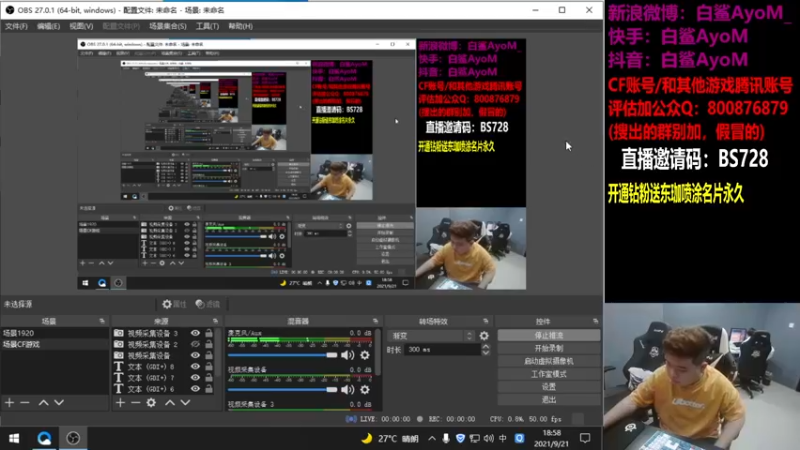The width and height of the screenshot is (800, 450).
Task: Undock the 控件 panel via header icon
Action: tap(595, 321)
